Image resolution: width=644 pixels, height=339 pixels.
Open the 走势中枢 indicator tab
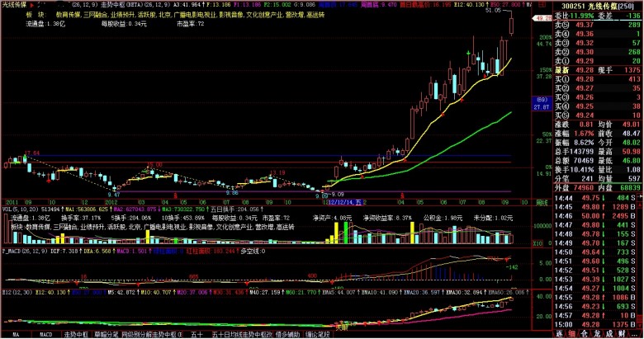77,334
